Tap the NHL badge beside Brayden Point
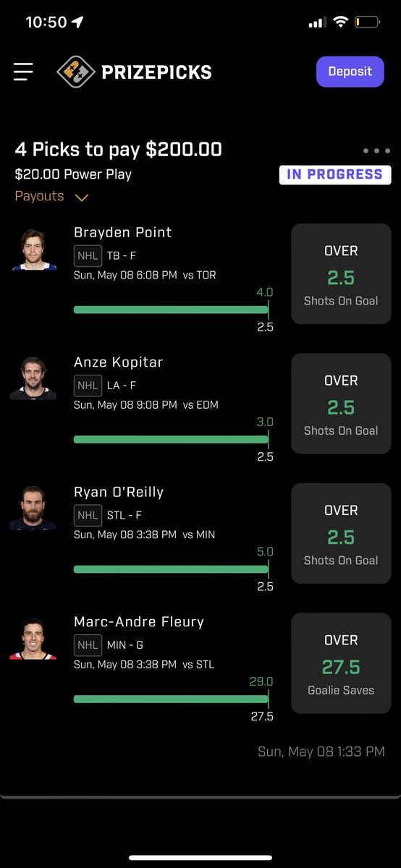Image resolution: width=401 pixels, height=868 pixels. (88, 255)
